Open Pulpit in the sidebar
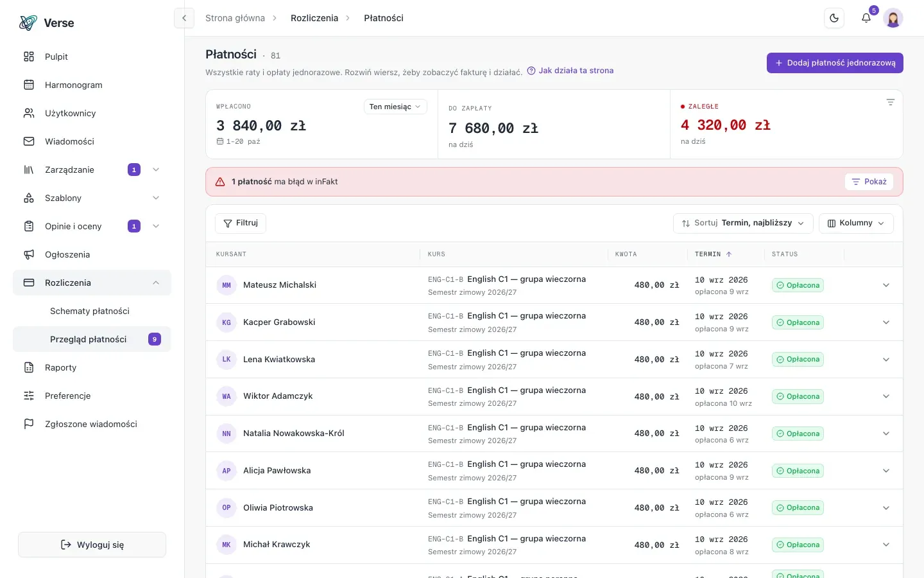The height and width of the screenshot is (578, 924). [92, 57]
